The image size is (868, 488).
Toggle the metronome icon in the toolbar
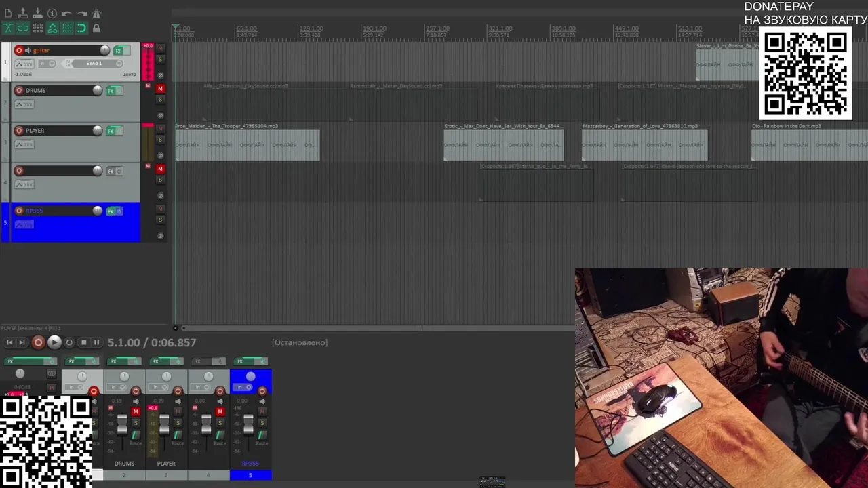pos(96,14)
